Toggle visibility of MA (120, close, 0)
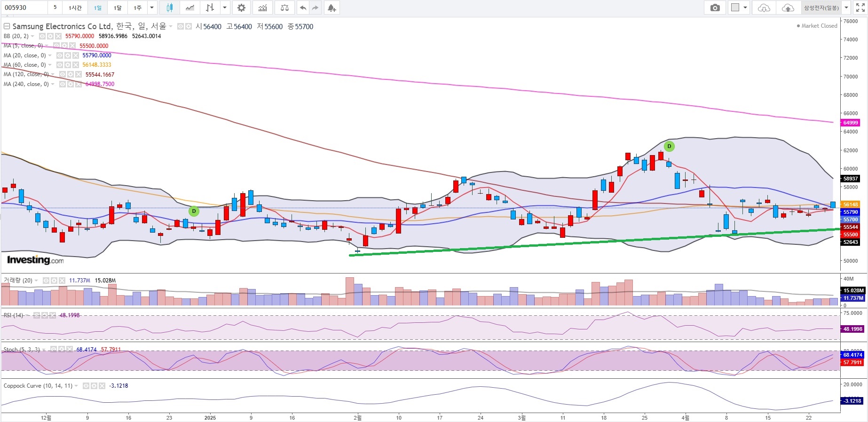868x422 pixels. tap(63, 74)
